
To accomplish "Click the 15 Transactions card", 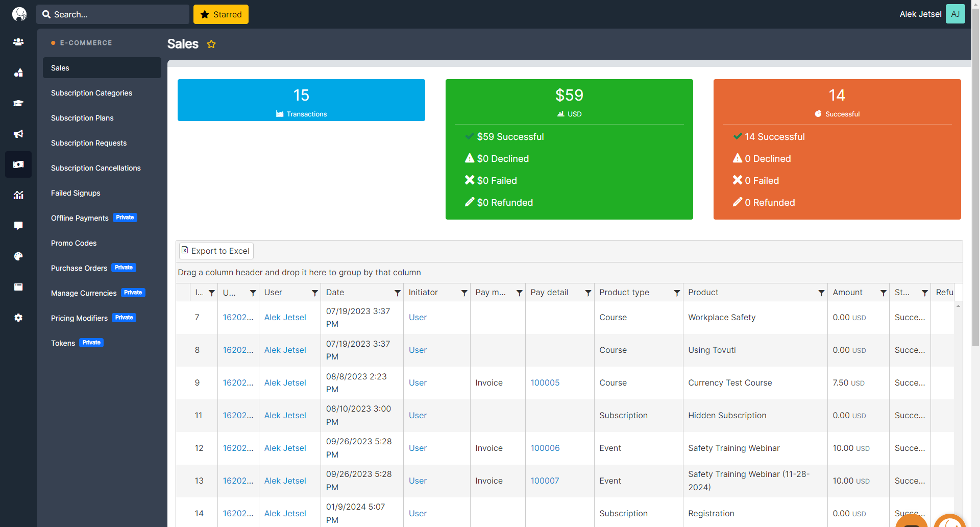I will (x=301, y=100).
